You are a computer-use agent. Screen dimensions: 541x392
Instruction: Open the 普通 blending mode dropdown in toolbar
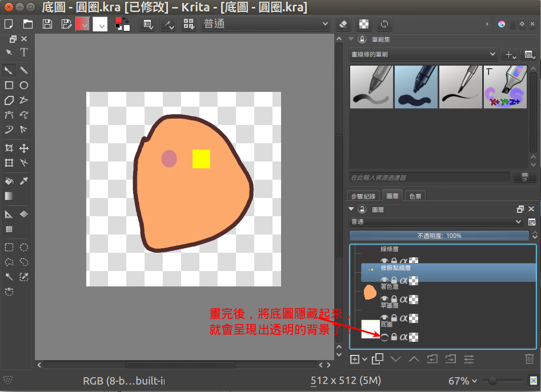coord(266,24)
